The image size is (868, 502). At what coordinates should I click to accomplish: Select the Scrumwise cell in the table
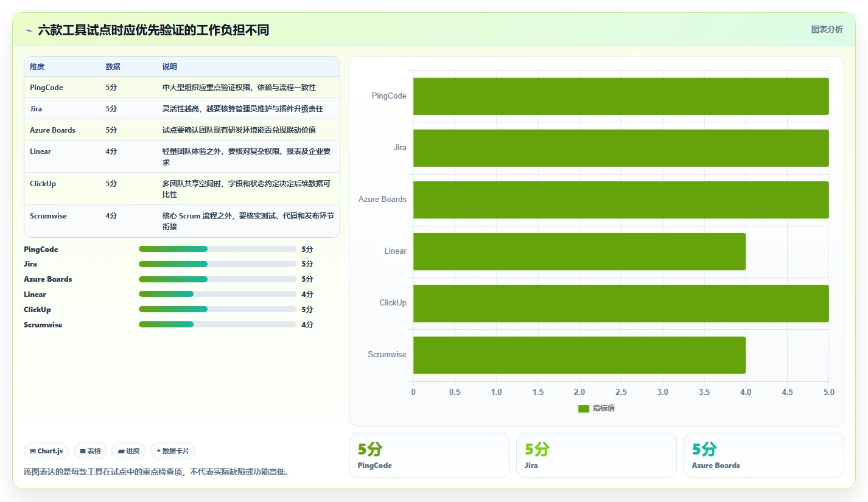tap(48, 216)
